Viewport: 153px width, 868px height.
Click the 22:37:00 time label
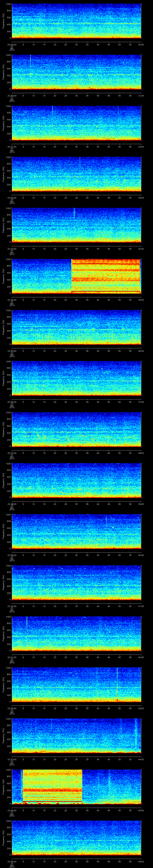[12, 453]
